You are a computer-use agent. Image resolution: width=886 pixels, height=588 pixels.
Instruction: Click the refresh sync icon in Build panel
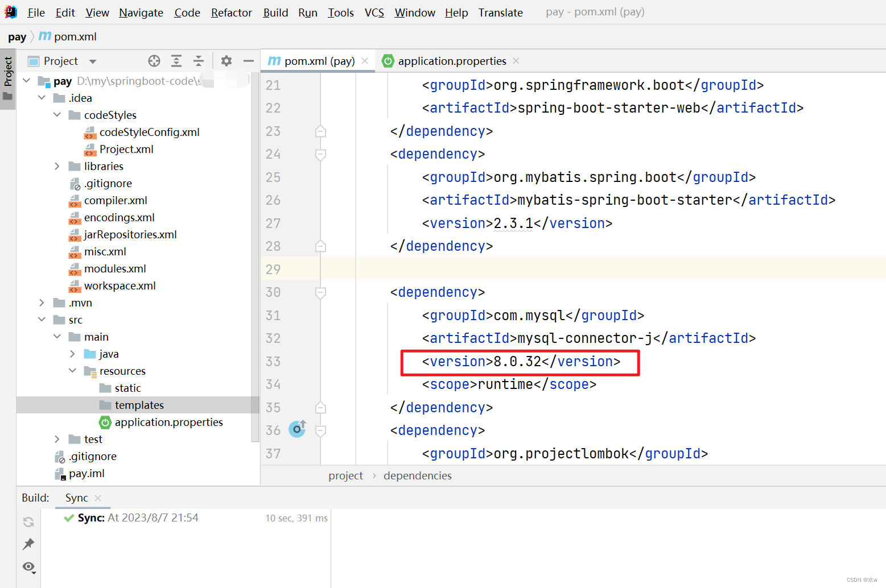coord(28,521)
